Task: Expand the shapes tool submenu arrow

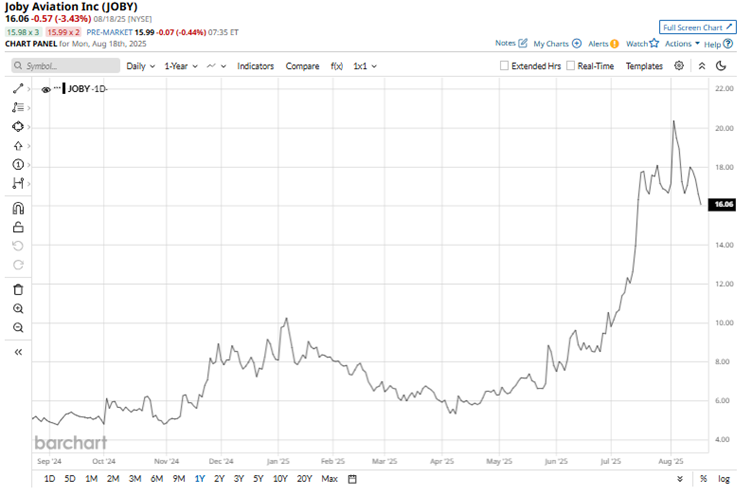Action: tap(29, 127)
